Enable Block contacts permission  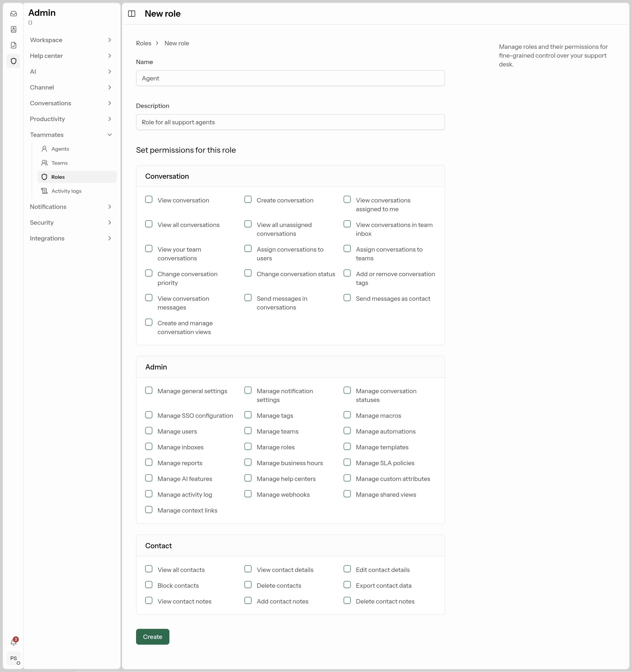tap(149, 585)
